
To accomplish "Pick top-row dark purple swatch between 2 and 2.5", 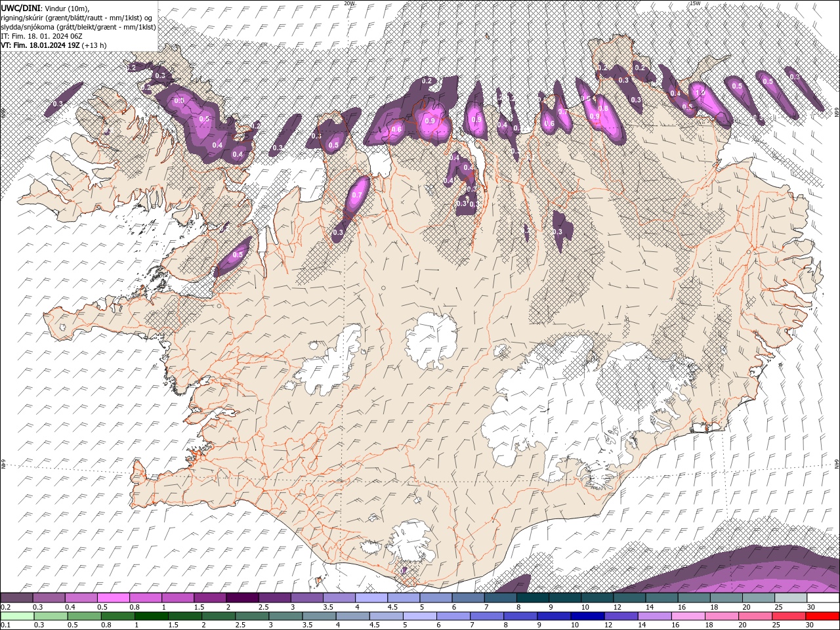I will click(242, 598).
